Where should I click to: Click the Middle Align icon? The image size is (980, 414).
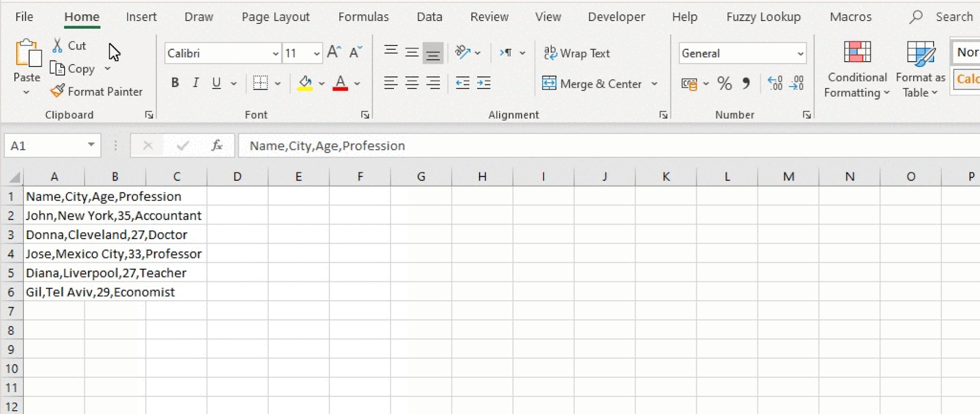pos(412,53)
